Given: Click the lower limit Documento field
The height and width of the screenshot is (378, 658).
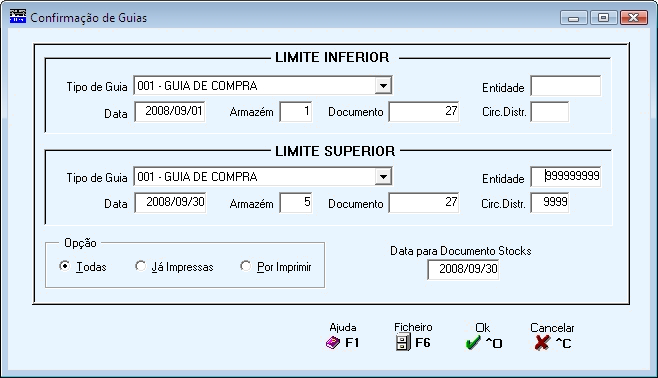Looking at the screenshot, I should [x=424, y=112].
